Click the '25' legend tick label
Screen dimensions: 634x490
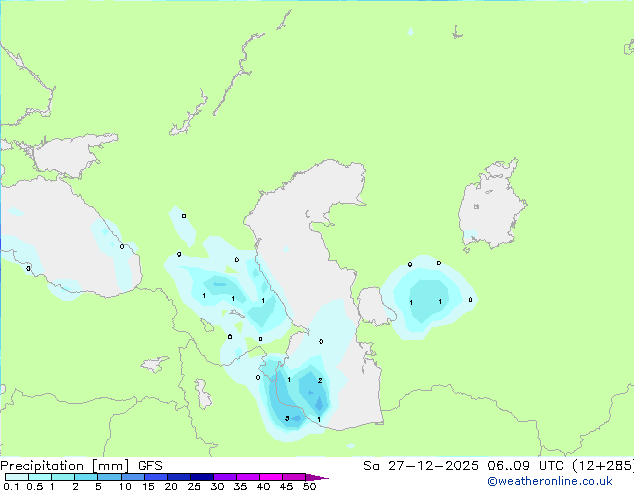coord(194,486)
